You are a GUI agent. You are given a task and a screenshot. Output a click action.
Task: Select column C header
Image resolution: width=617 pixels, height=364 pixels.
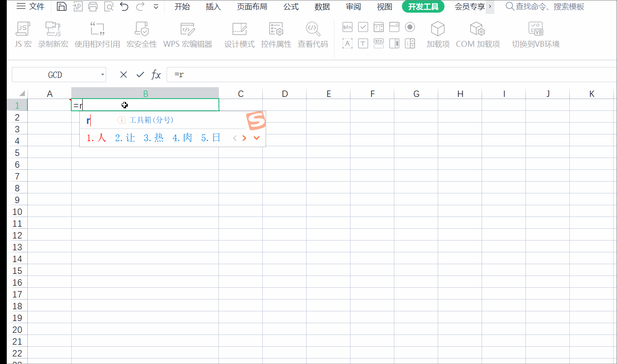(x=241, y=94)
